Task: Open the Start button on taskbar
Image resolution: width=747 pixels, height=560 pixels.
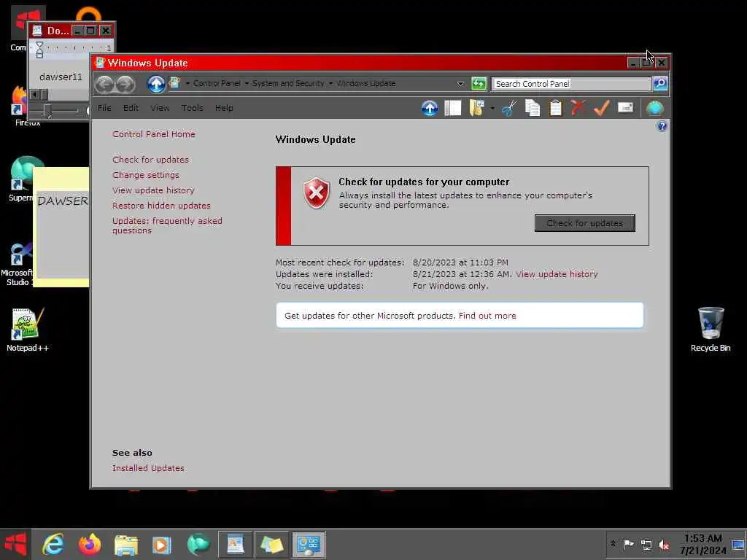Action: tap(15, 544)
